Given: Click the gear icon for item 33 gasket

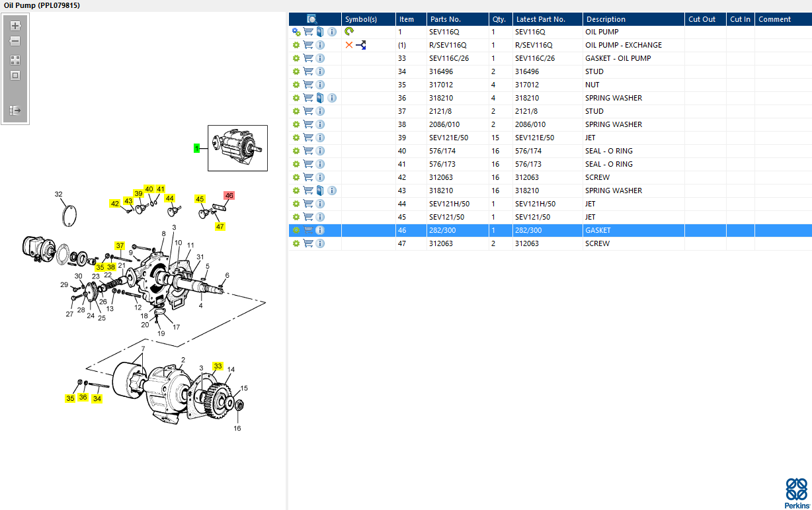Looking at the screenshot, I should click(x=296, y=58).
